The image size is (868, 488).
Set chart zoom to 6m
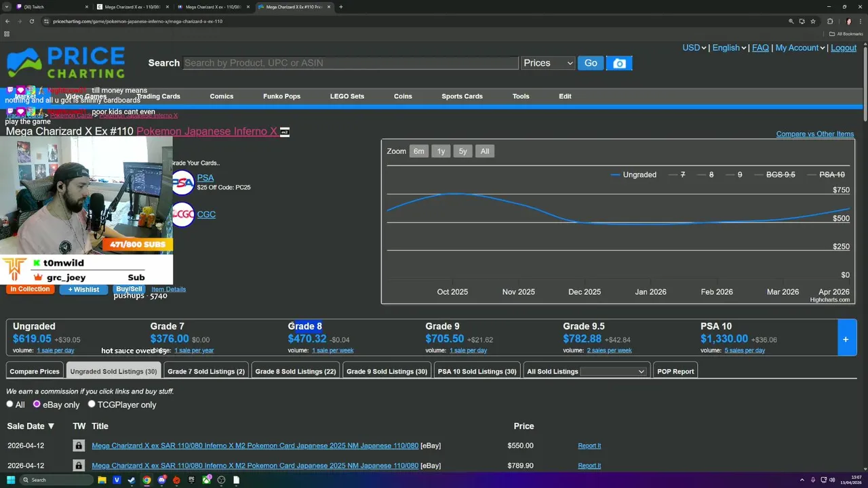[419, 151]
